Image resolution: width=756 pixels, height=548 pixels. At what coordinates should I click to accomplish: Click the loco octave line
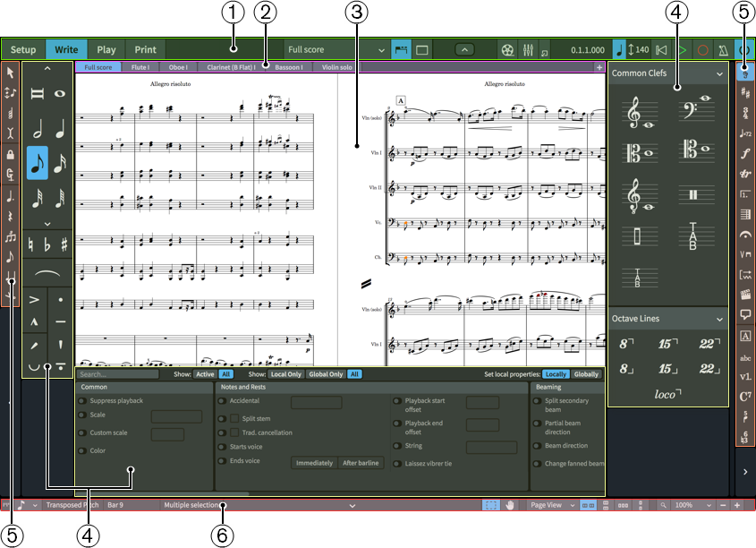point(667,394)
